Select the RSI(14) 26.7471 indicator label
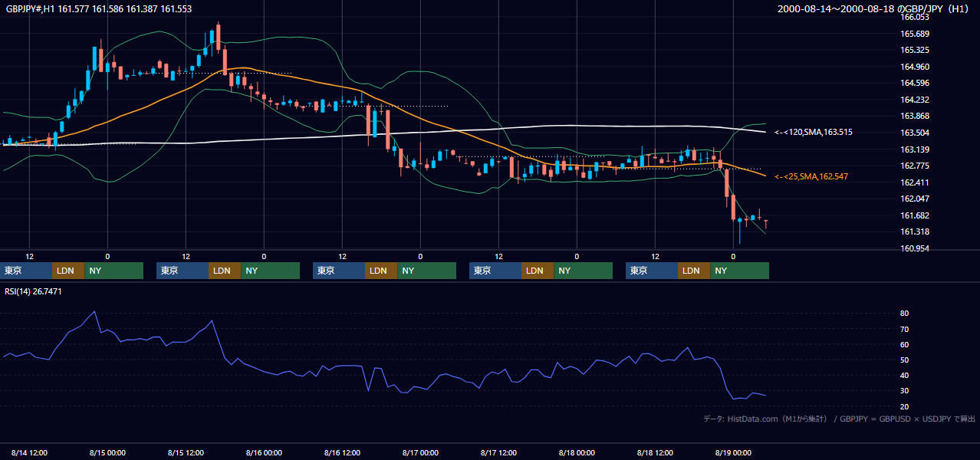This screenshot has height=460, width=980. pyautogui.click(x=34, y=291)
